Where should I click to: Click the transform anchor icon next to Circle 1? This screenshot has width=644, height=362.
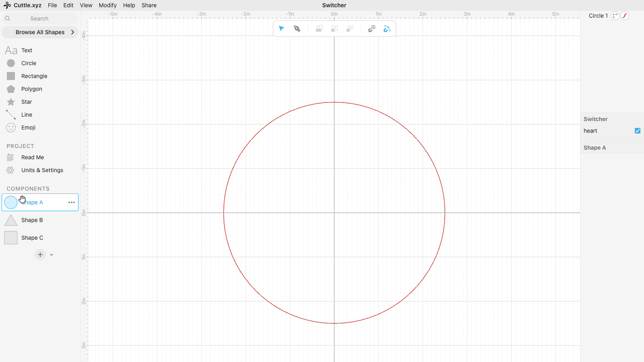[615, 16]
